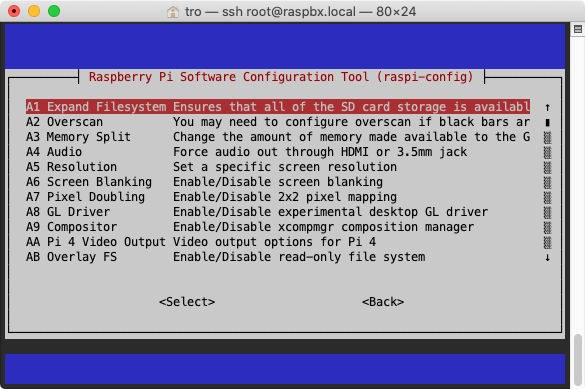
Task: Click 'Force audio out through HDMI' description
Action: (x=320, y=152)
